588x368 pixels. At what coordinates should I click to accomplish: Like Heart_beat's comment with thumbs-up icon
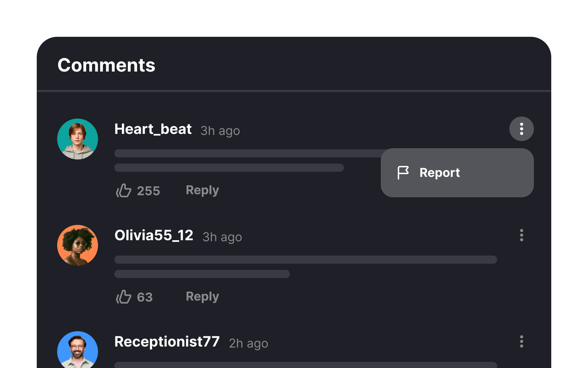coord(124,190)
